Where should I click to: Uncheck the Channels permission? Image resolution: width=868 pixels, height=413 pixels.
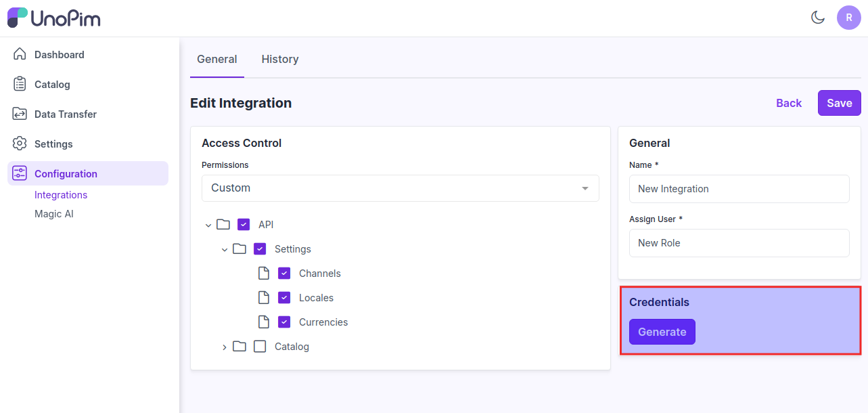pyautogui.click(x=284, y=273)
